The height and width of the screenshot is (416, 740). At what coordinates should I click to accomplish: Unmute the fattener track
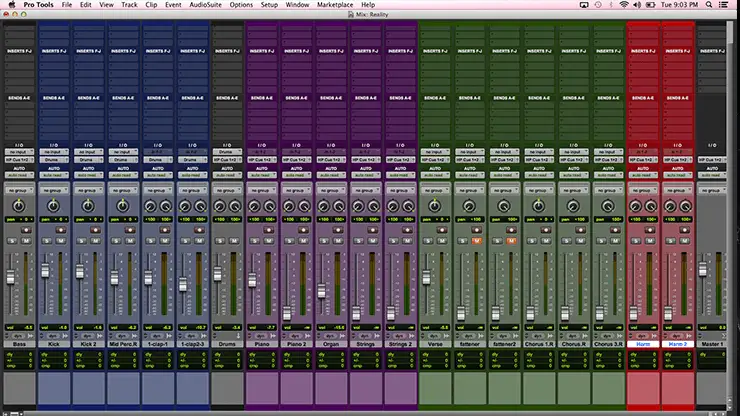pyautogui.click(x=477, y=241)
